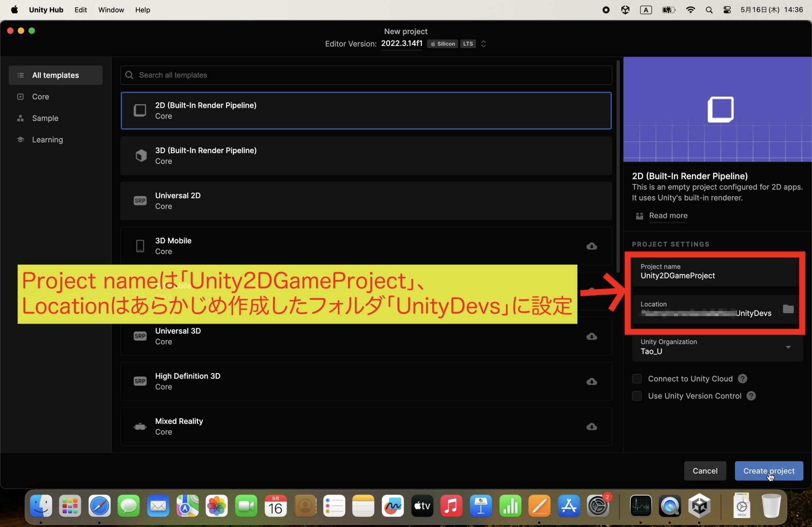The image size is (812, 527).
Task: Open the Editor Version selector arrows
Action: point(483,44)
